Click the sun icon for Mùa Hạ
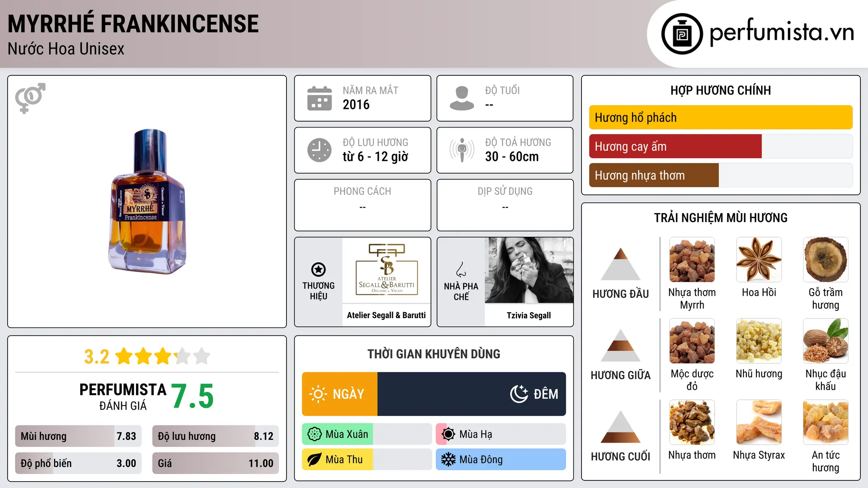This screenshot has height=488, width=868. tap(448, 434)
